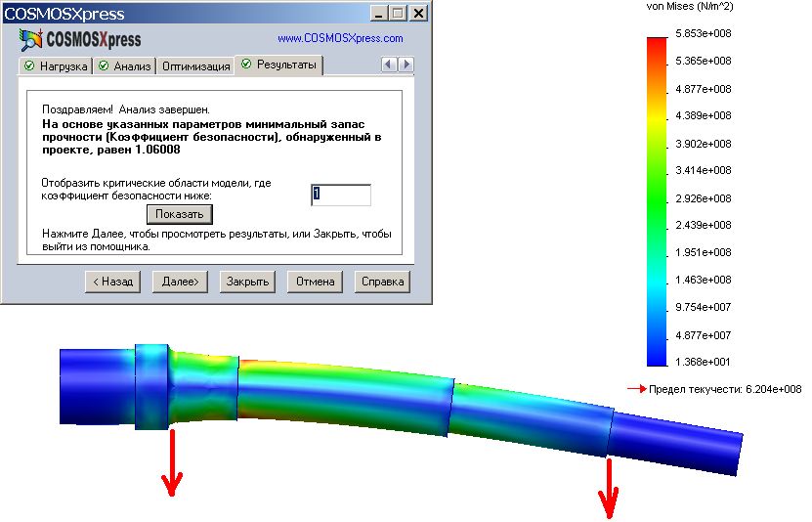This screenshot has height=522, width=812.
Task: Open the Нагрузка tab
Action: 57,66
